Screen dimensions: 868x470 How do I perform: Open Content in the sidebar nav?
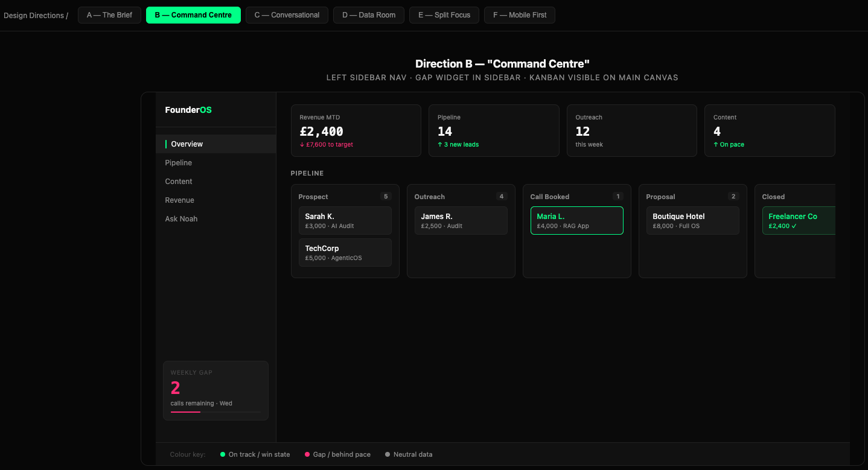point(216,181)
